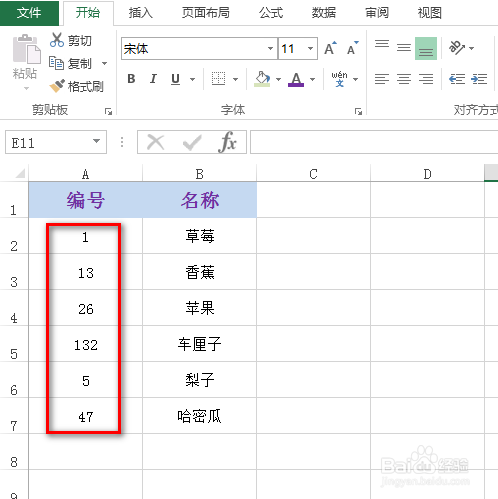Toggle Italic formatting
The width and height of the screenshot is (498, 499).
click(153, 79)
